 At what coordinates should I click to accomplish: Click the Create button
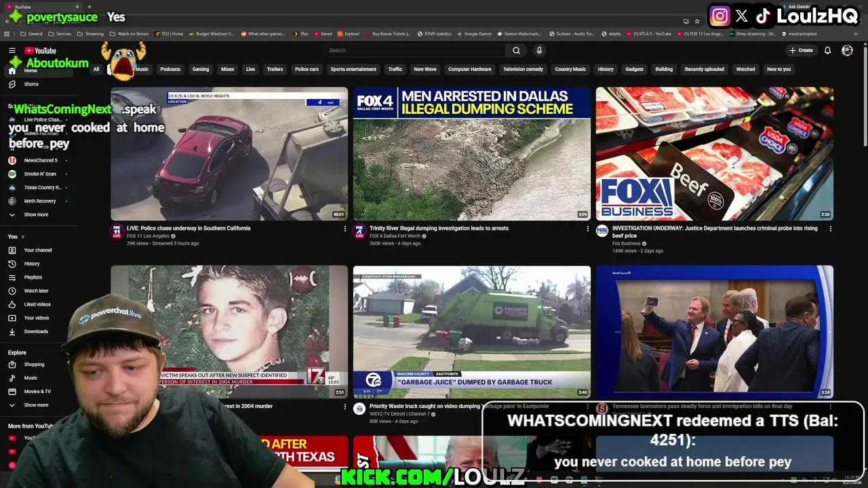click(x=801, y=50)
